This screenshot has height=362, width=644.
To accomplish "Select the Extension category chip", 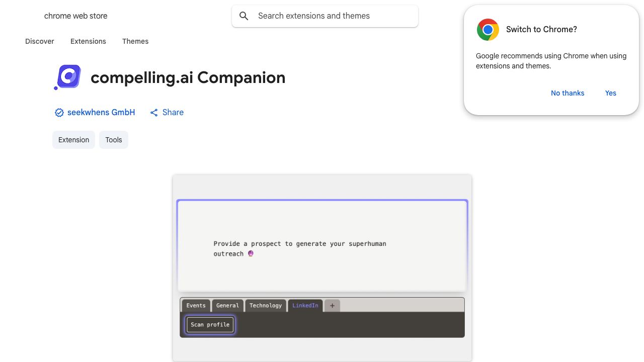I will click(73, 140).
